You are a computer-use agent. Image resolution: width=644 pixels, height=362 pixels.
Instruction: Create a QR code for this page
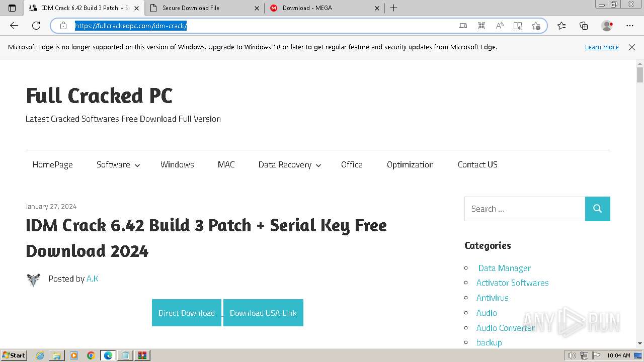(481, 26)
